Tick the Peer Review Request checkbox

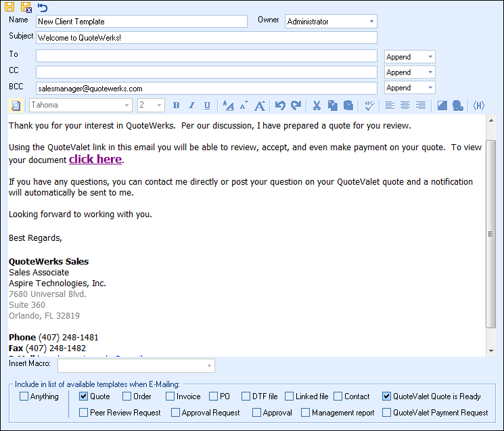[x=84, y=412]
